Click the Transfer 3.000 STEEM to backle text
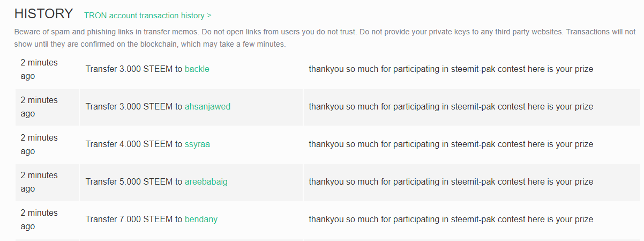The width and height of the screenshot is (644, 241). coord(147,69)
